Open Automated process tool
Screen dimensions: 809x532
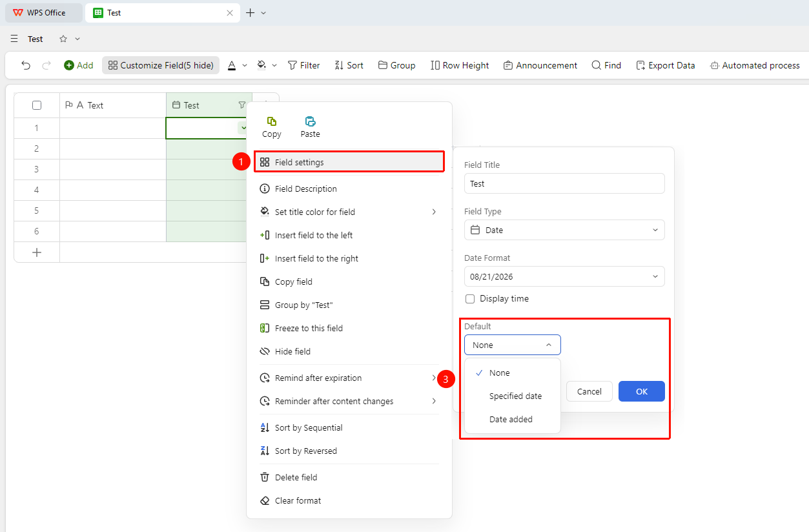(755, 65)
